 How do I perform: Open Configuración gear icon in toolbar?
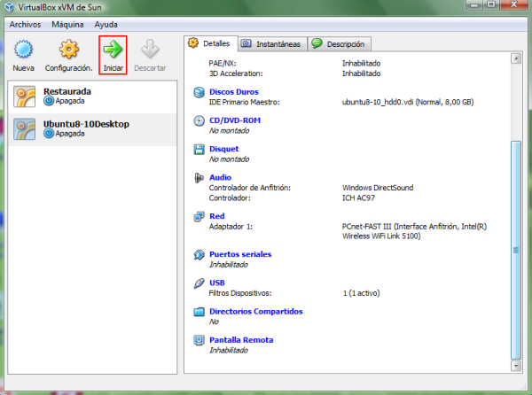pos(68,50)
